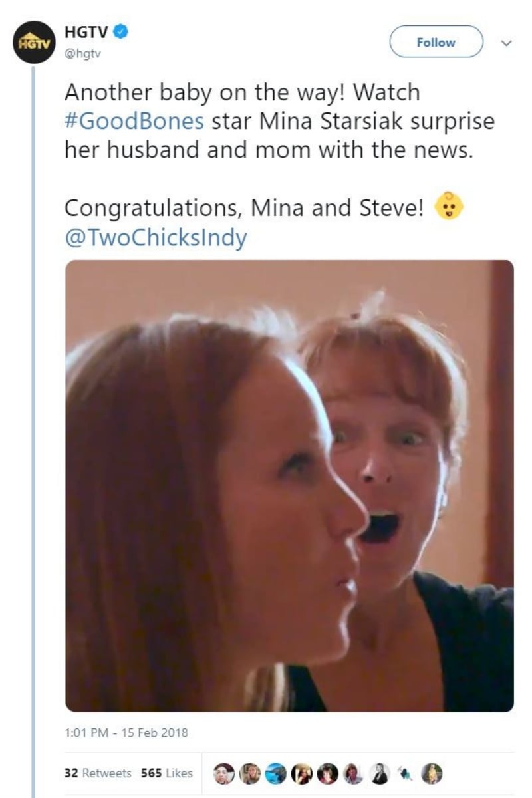Open the HGTV display name link
Image resolution: width=532 pixels, height=798 pixels.
pyautogui.click(x=86, y=30)
